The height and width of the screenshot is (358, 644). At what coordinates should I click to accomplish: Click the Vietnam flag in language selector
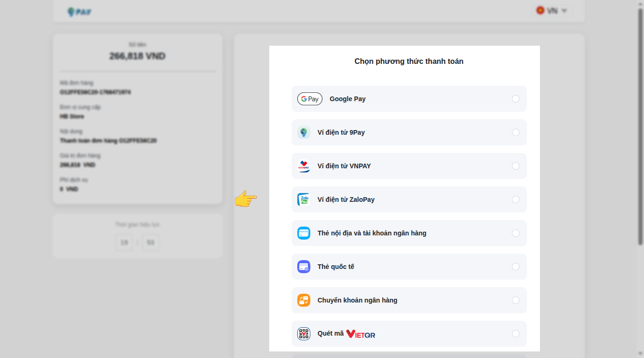pos(540,10)
